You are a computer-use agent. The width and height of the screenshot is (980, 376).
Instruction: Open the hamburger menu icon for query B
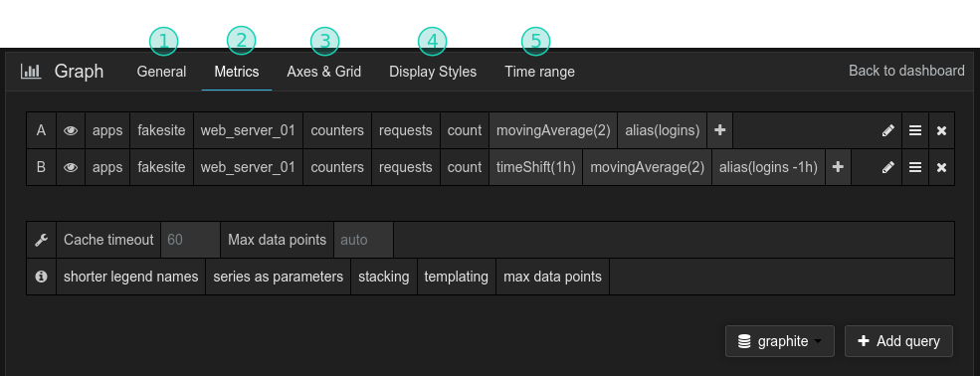tap(915, 167)
